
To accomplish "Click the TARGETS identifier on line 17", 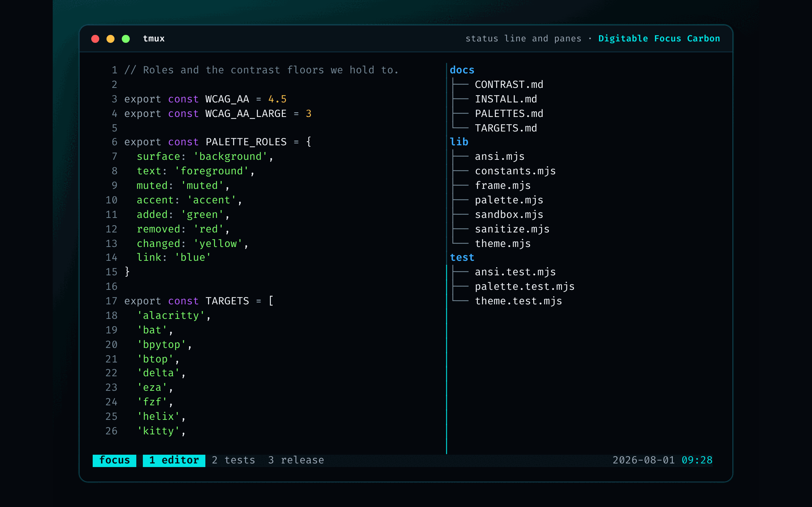I will click(x=227, y=301).
